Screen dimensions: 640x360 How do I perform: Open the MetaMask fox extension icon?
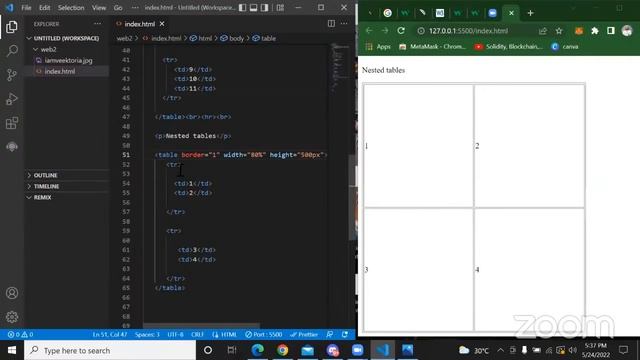tap(579, 31)
